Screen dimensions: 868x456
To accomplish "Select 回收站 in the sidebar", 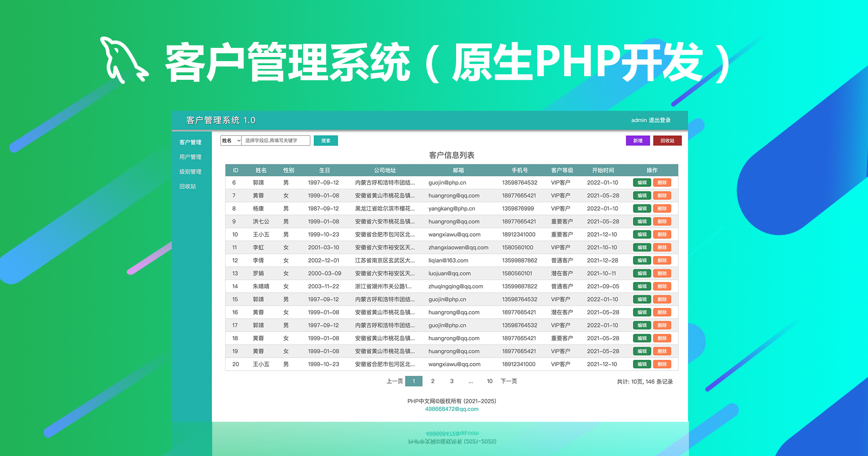I will (188, 186).
